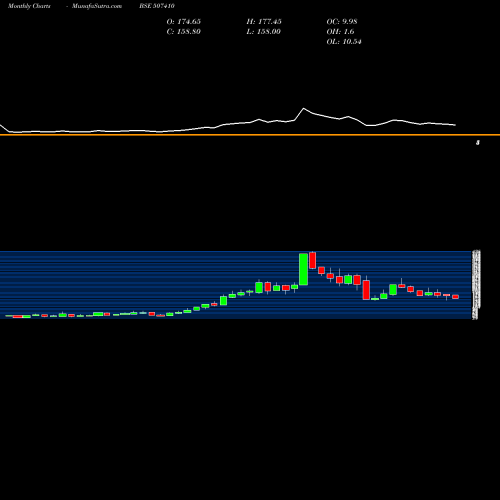Select the open value 'O: 174.65'
Image resolution: width=500 pixels, height=500 pixels.
[184, 22]
